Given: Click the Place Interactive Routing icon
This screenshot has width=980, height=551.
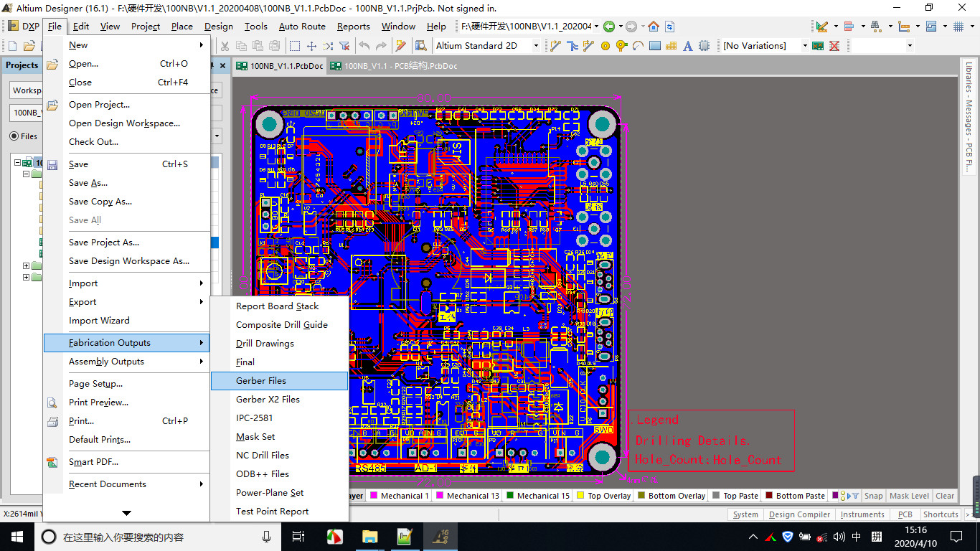Looking at the screenshot, I should coord(555,46).
